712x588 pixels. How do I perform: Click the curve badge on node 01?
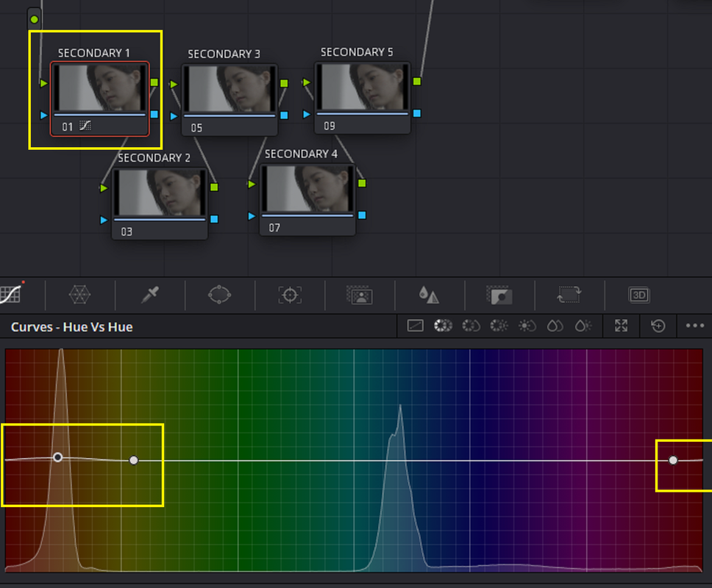(x=85, y=126)
